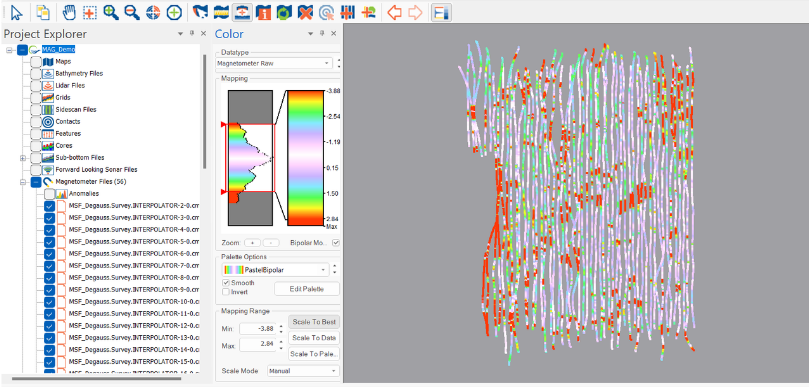Viewport: 809px width, 387px height.
Task: Select the zoom to selection rectangle tool
Action: [90, 12]
